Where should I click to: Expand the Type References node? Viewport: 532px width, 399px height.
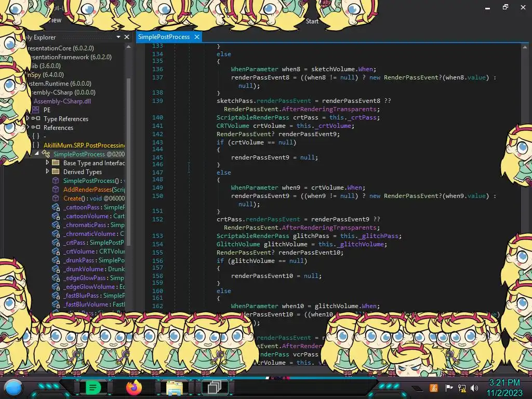tap(28, 118)
